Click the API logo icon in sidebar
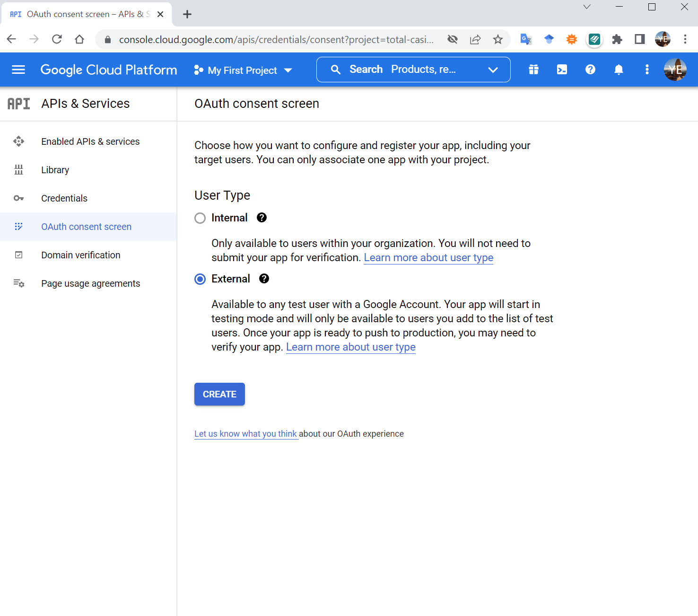The width and height of the screenshot is (698, 616). tap(19, 104)
